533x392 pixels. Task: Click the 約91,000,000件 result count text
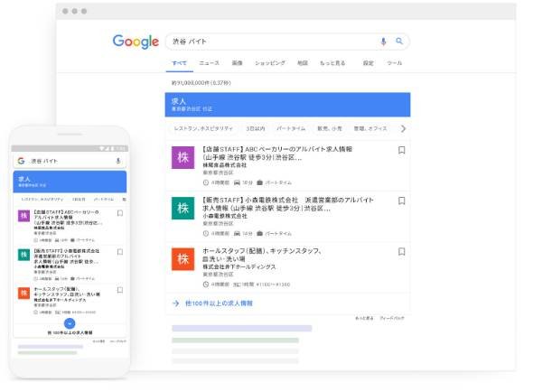pyautogui.click(x=201, y=82)
